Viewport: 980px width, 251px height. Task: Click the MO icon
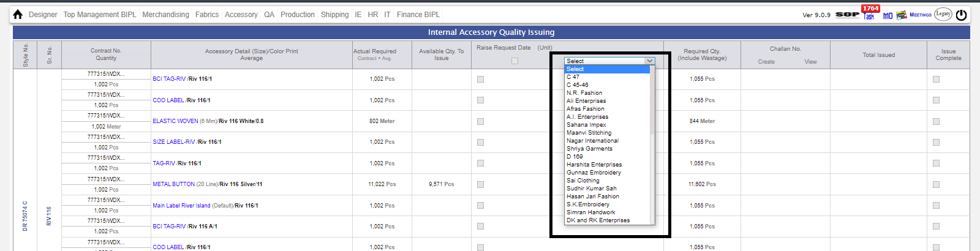click(888, 15)
